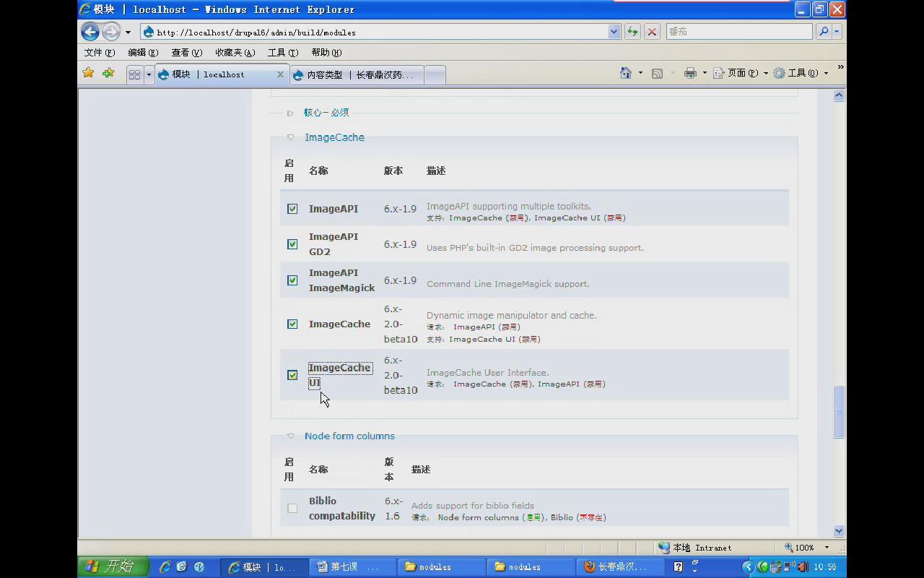Open the address bar dropdown arrow

point(614,32)
